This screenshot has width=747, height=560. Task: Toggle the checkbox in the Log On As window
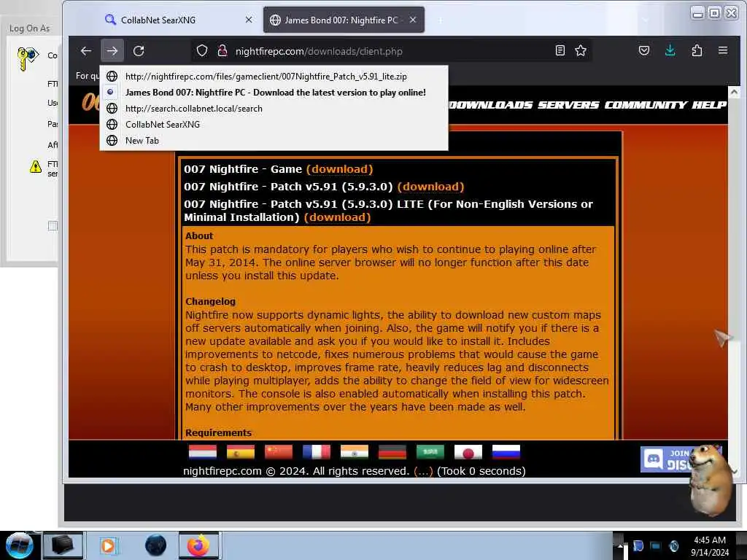pyautogui.click(x=53, y=226)
